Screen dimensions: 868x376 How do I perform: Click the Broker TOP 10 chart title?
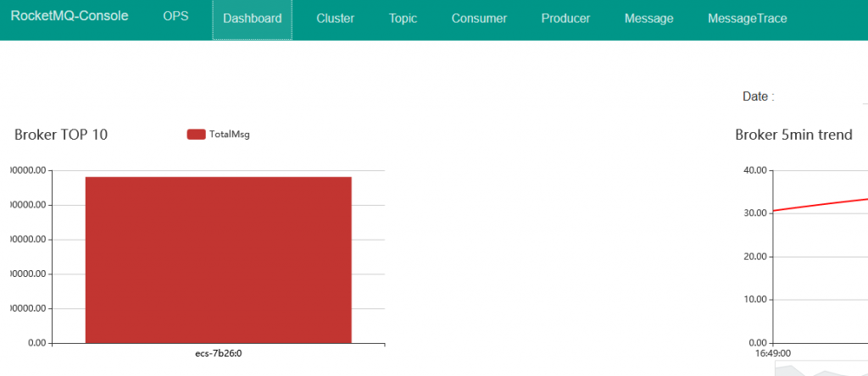point(61,135)
